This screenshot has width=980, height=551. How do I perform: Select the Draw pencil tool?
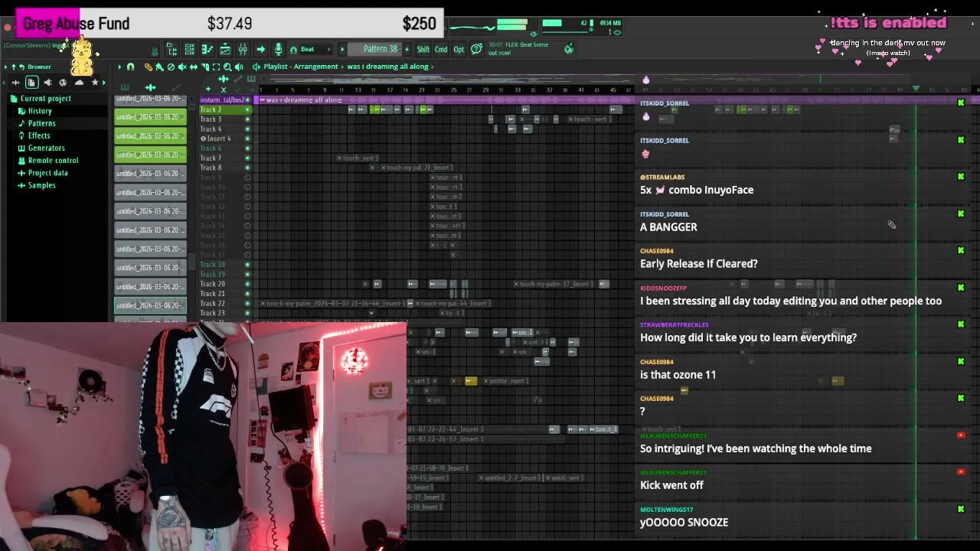point(149,67)
